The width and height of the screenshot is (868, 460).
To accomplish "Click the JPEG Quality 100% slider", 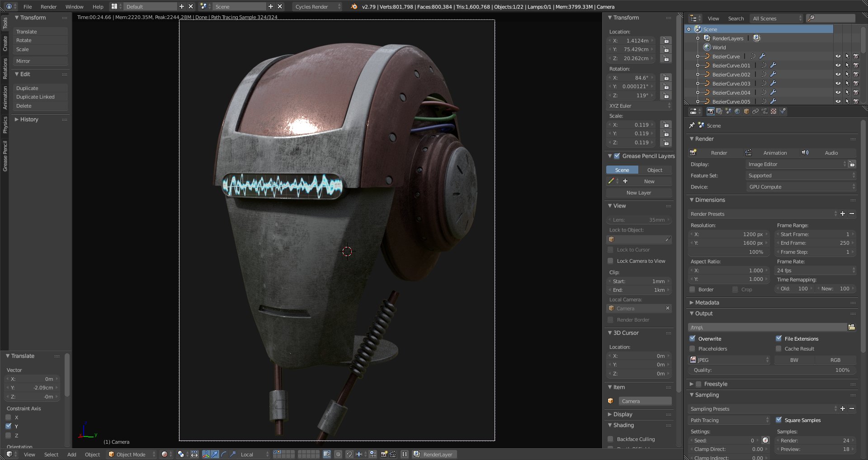I will point(772,370).
